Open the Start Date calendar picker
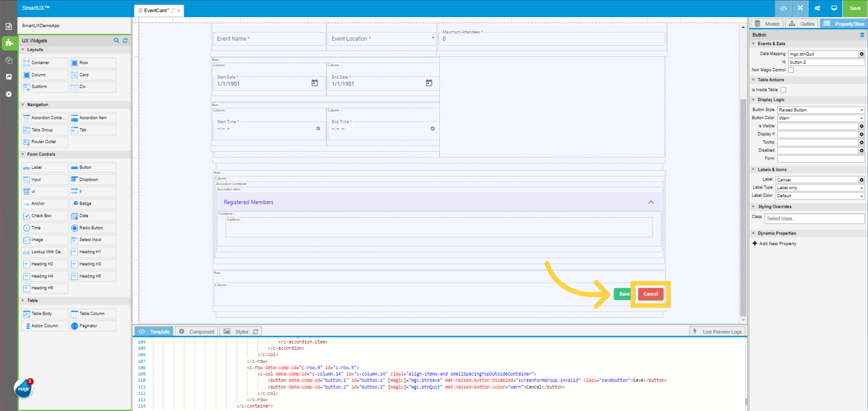Viewport: 868px width, 411px height. tap(315, 83)
